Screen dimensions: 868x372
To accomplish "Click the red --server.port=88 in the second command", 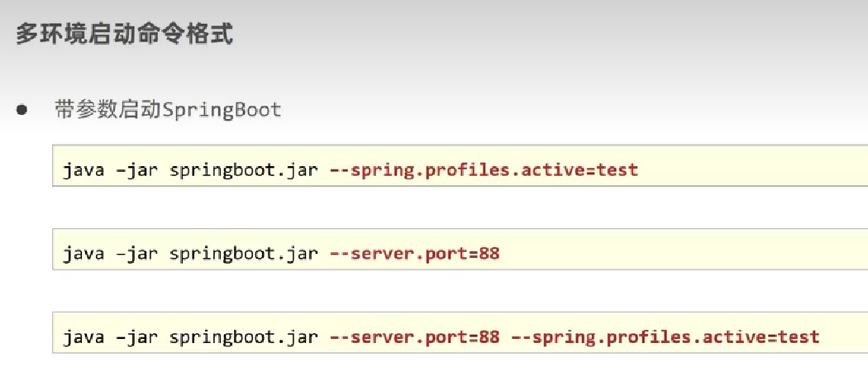I will click(414, 254).
